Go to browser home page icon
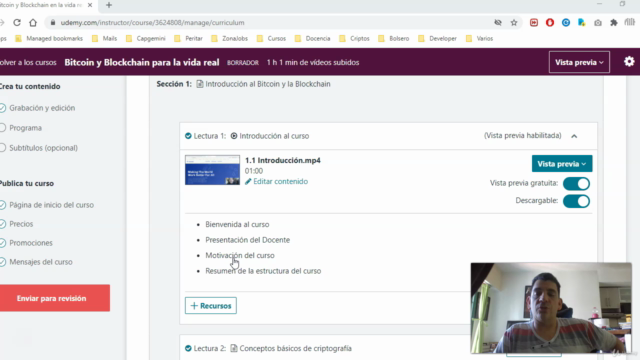 33,22
